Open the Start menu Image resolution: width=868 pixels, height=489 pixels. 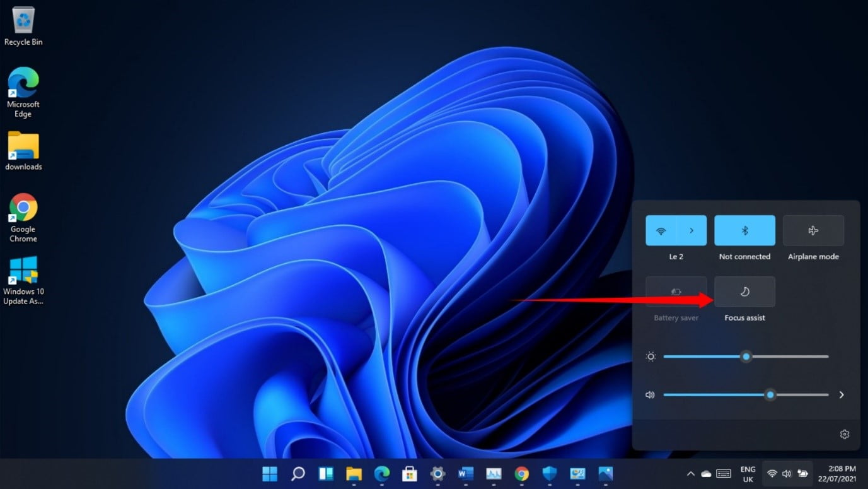click(269, 474)
